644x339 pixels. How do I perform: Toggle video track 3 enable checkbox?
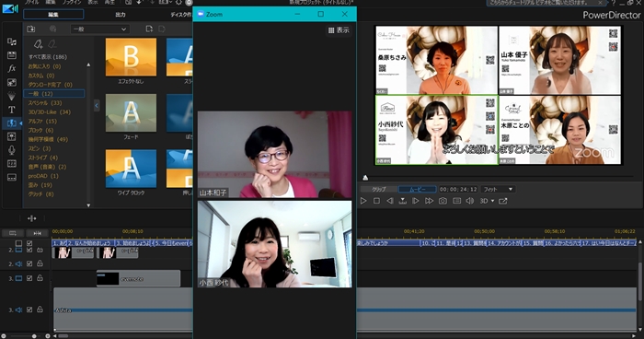[29, 278]
